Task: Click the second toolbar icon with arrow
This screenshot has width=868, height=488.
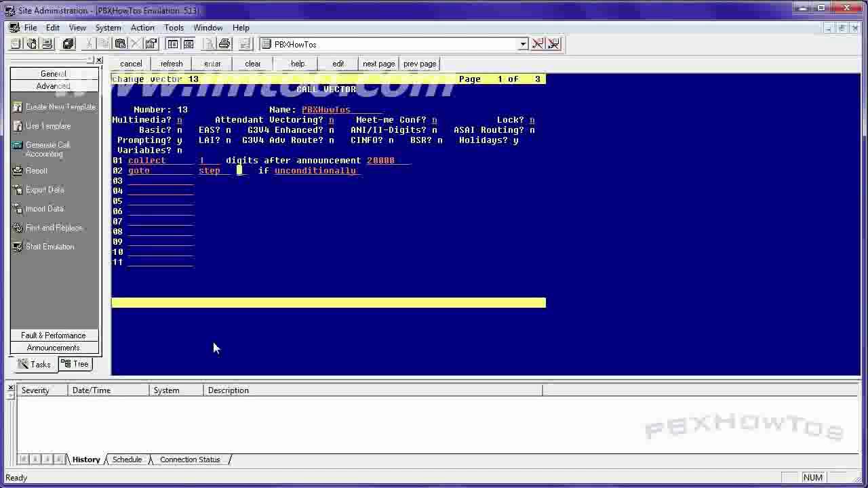Action: [31, 44]
